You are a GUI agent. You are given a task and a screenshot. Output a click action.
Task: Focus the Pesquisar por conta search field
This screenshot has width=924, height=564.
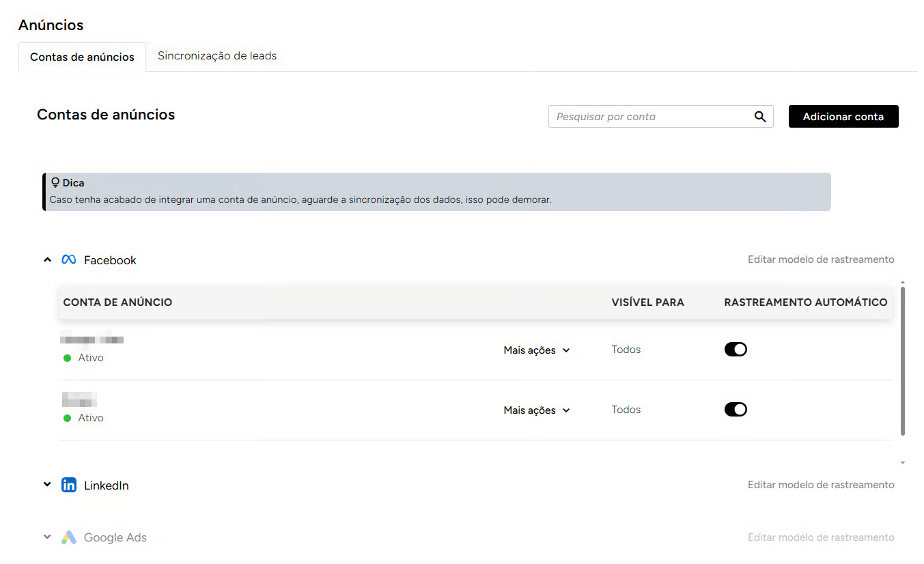pos(649,117)
